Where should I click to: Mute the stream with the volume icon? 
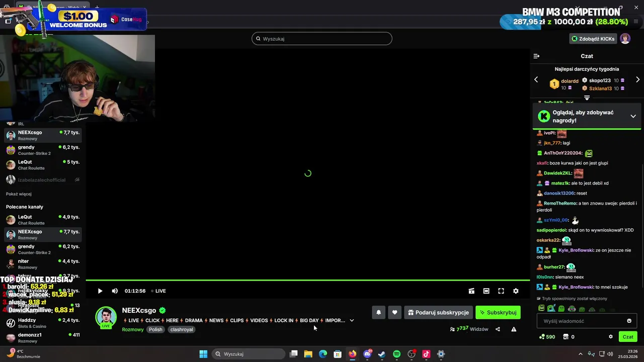tap(115, 291)
